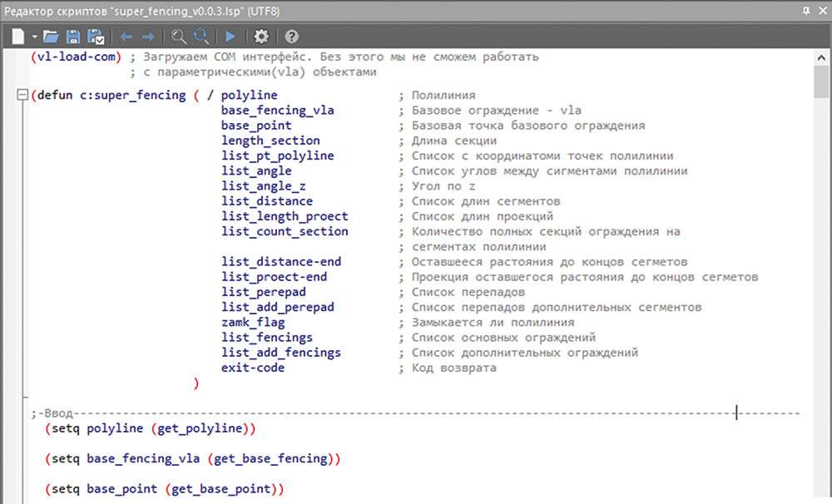Click the comment 'Замыкается ли полилиния'
832x504 pixels.
[493, 323]
